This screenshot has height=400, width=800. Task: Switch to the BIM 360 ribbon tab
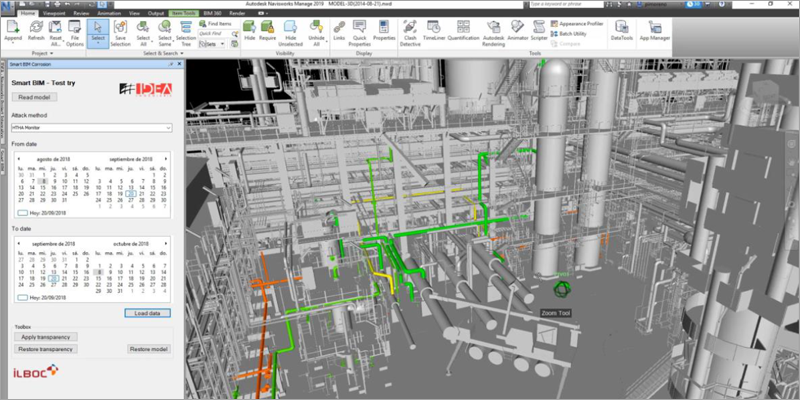point(213,13)
